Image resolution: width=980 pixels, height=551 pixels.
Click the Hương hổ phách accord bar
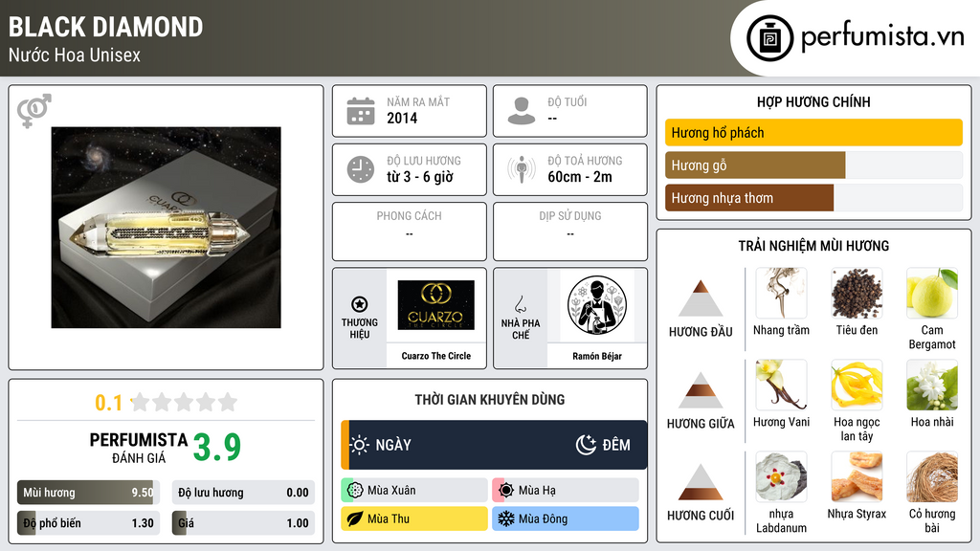[x=813, y=132]
